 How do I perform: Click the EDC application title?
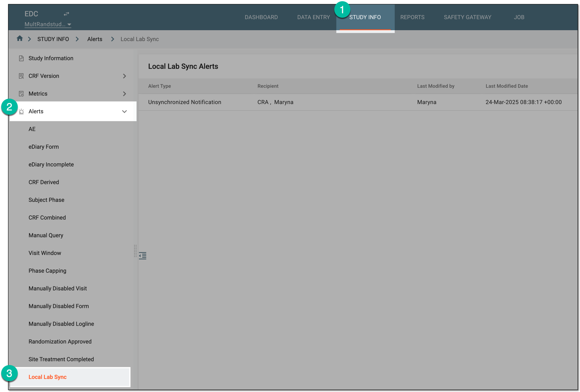(x=31, y=14)
